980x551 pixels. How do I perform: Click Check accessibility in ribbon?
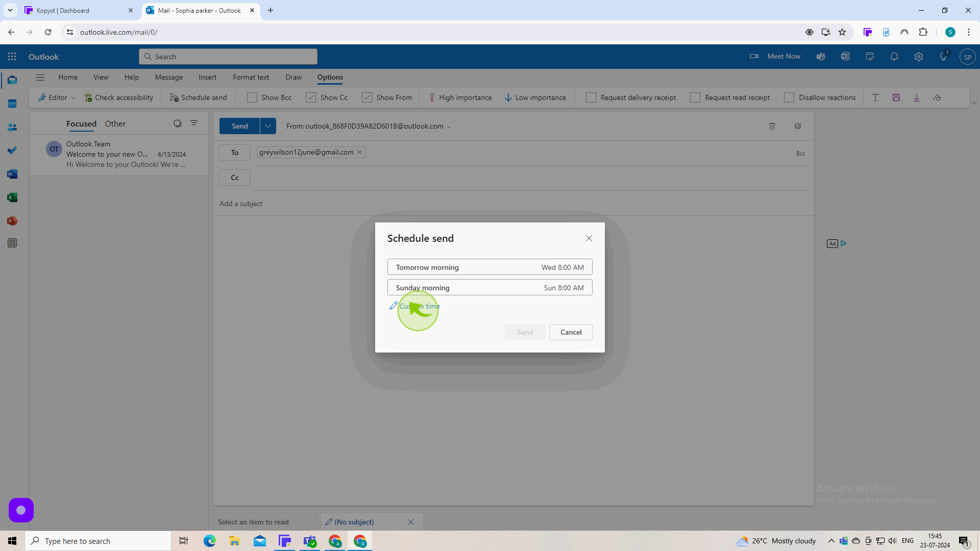click(x=118, y=97)
